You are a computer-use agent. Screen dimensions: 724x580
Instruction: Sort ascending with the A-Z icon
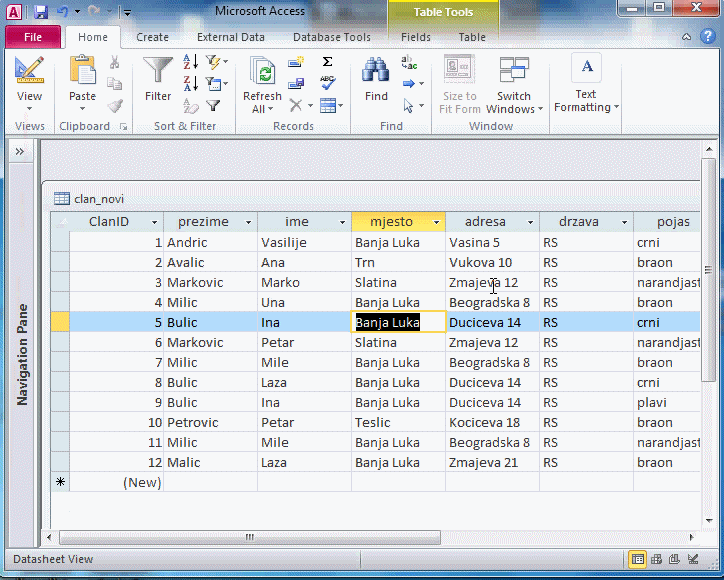[190, 63]
